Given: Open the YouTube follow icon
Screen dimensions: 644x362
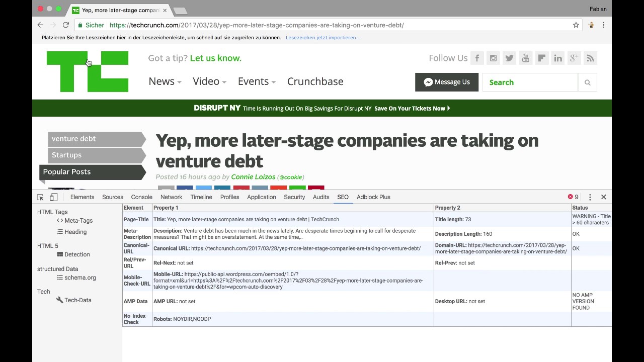Looking at the screenshot, I should [x=525, y=58].
